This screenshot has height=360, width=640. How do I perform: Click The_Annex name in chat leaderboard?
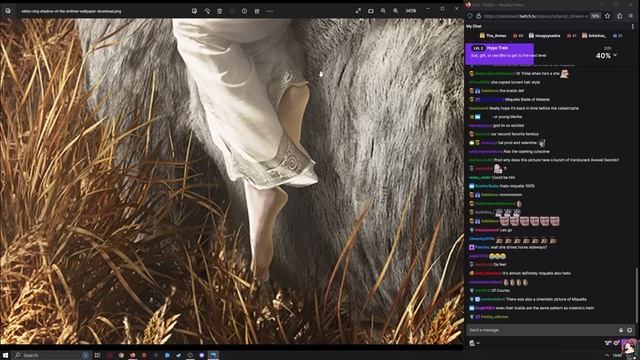496,36
